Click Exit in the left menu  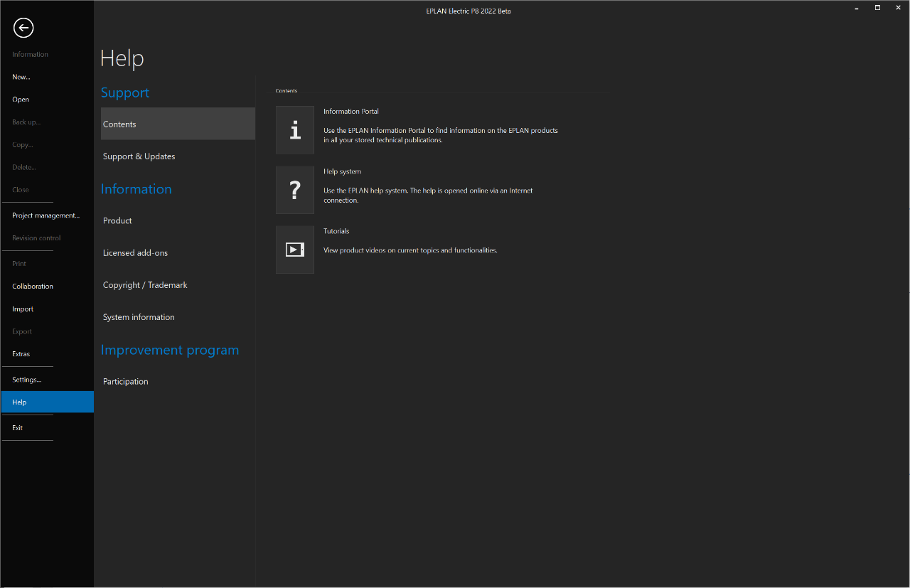coord(18,428)
